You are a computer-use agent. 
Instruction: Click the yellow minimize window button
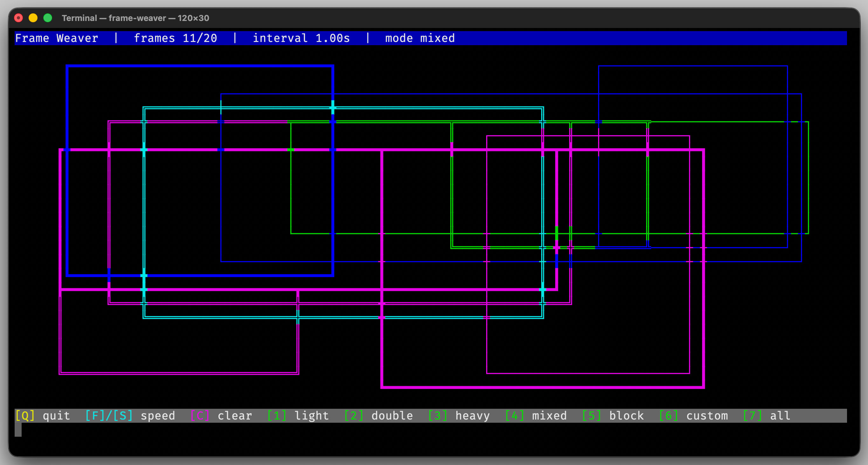point(33,18)
